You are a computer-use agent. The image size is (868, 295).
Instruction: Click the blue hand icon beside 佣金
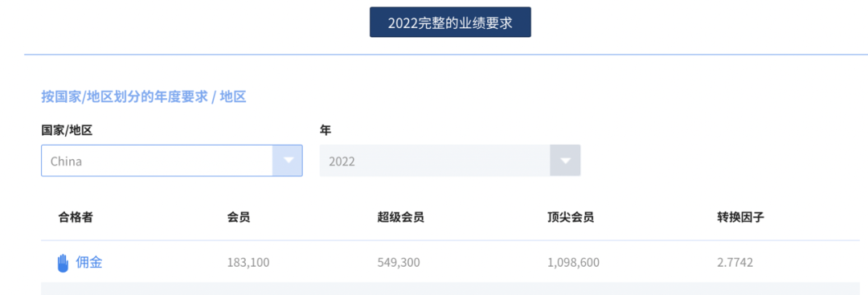pos(63,262)
